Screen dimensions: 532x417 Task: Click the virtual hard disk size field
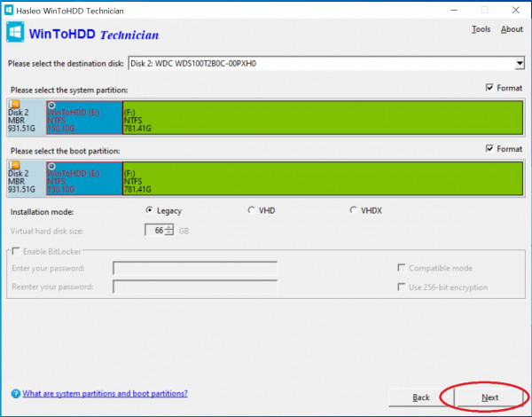tap(154, 230)
